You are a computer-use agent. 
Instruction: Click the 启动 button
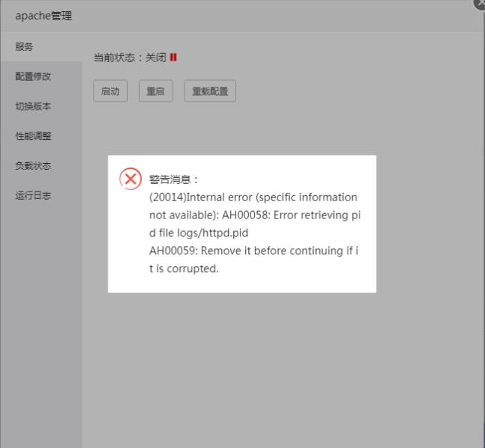pos(111,91)
